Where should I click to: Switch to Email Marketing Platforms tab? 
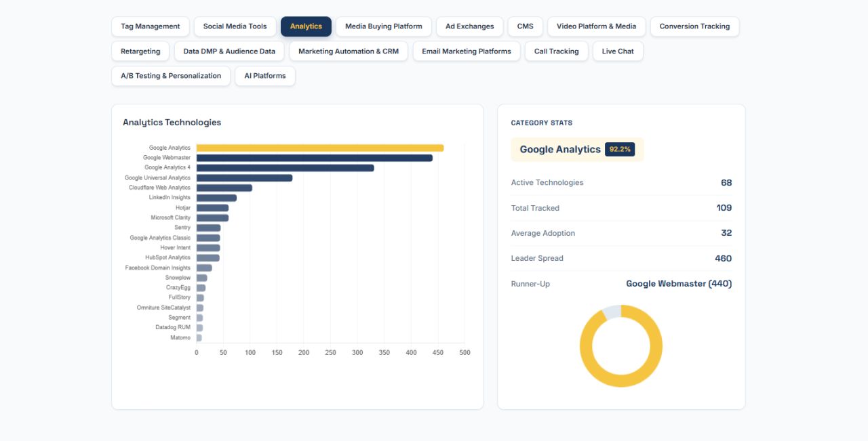coord(466,51)
